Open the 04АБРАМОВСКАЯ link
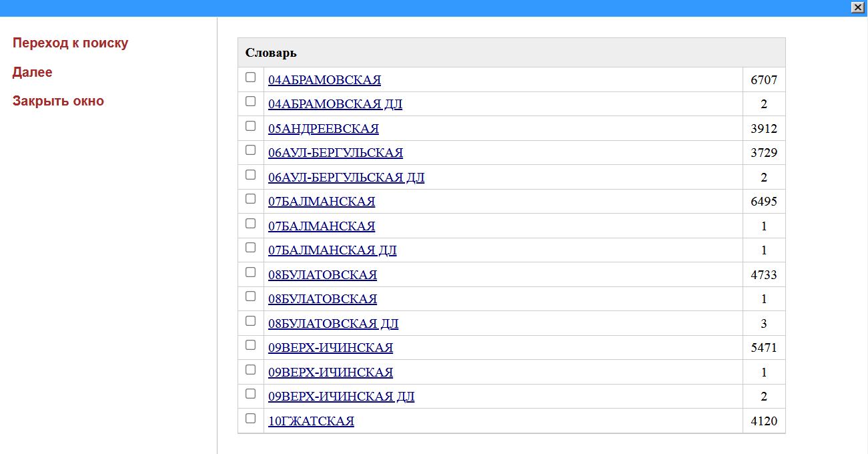868x454 pixels. (x=324, y=80)
